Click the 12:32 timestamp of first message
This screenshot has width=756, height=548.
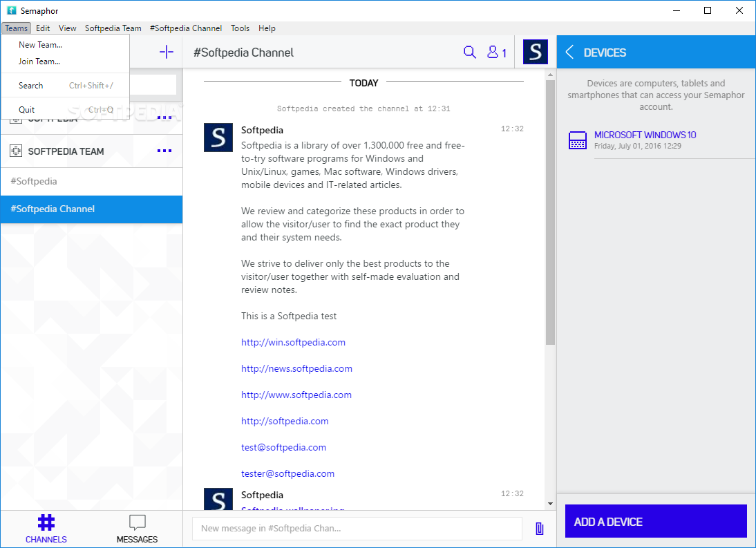tap(512, 129)
